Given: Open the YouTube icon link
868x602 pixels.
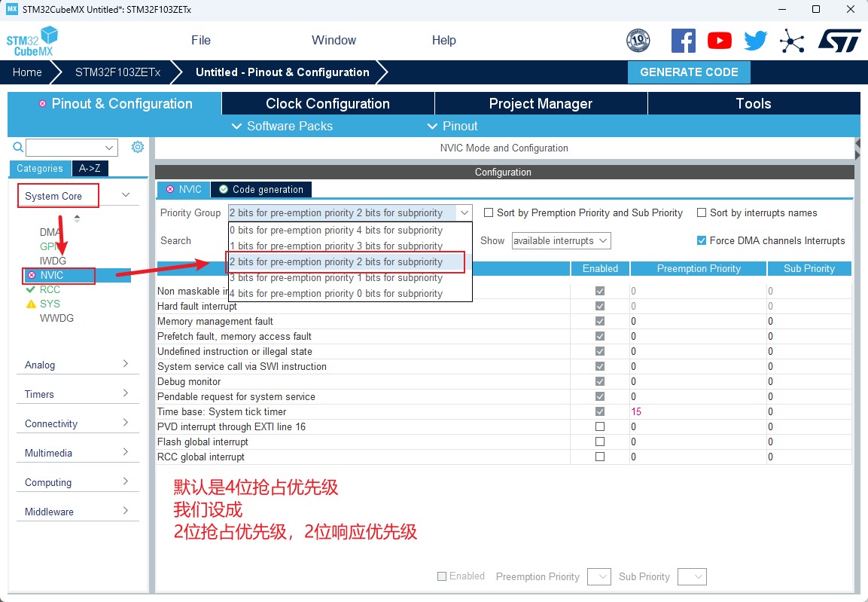Looking at the screenshot, I should [x=719, y=41].
